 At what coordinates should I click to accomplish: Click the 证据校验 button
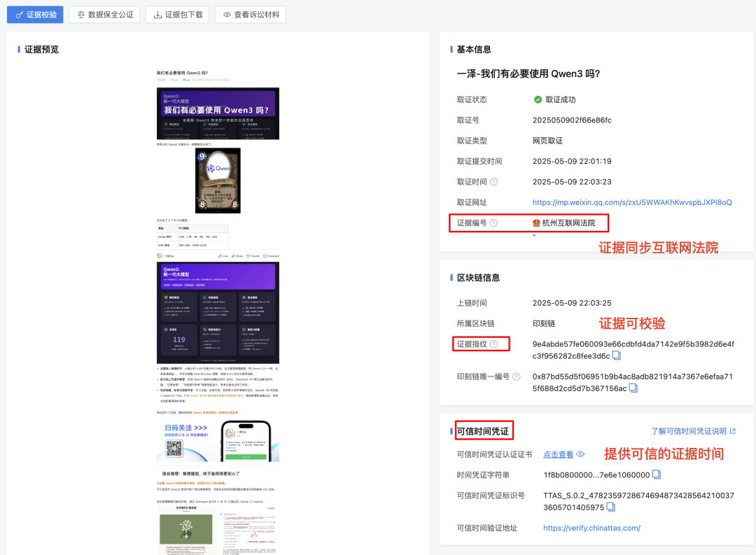coord(35,15)
